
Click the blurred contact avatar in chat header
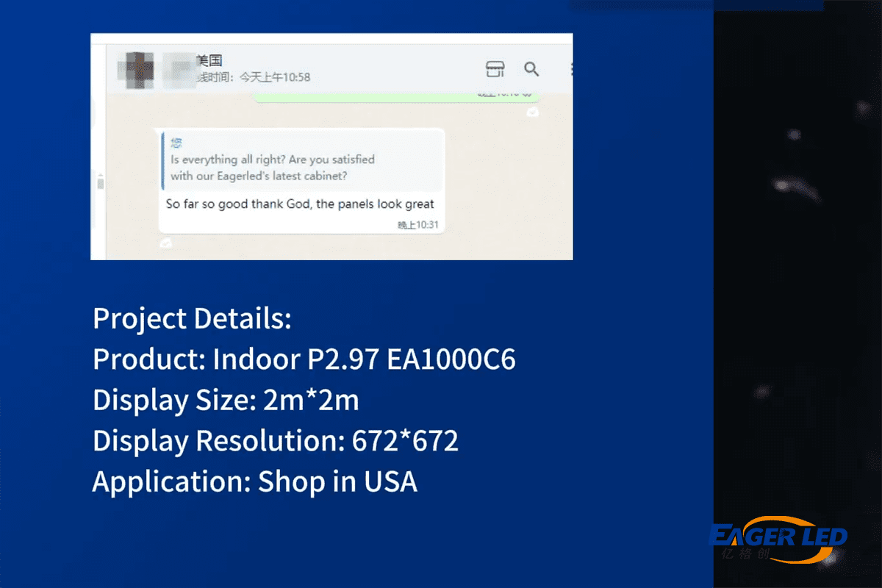pos(138,68)
